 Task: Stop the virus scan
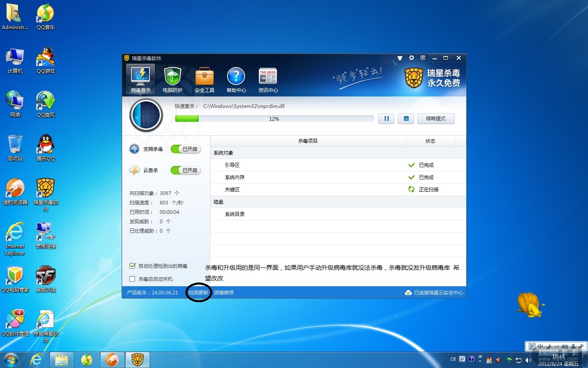[406, 119]
